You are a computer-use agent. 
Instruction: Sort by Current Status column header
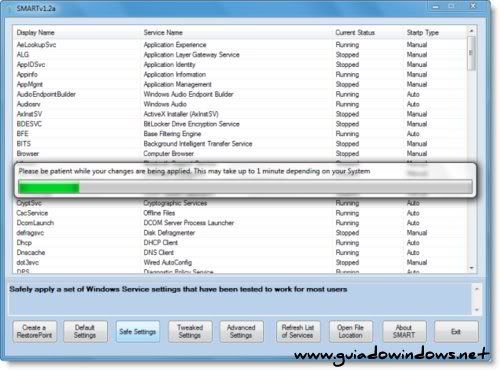click(x=355, y=33)
